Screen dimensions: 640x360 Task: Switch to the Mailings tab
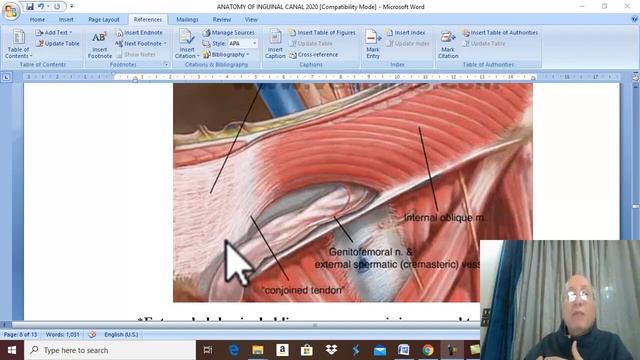[x=187, y=19]
